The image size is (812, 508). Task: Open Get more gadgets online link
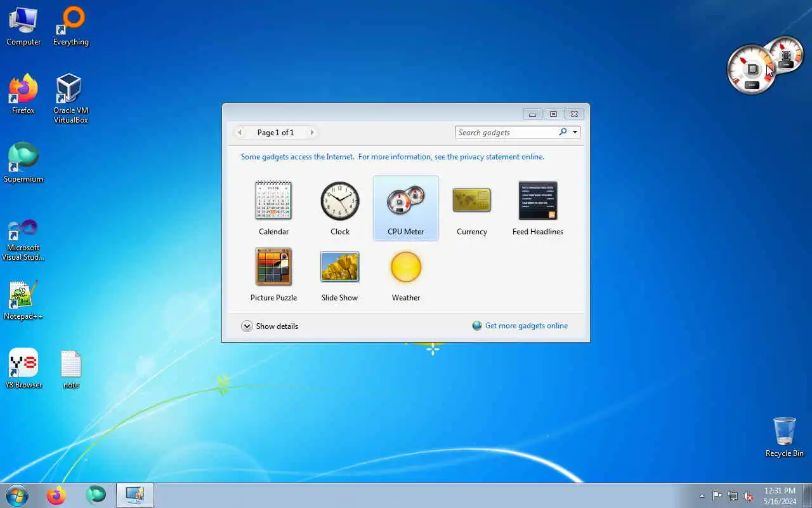527,326
